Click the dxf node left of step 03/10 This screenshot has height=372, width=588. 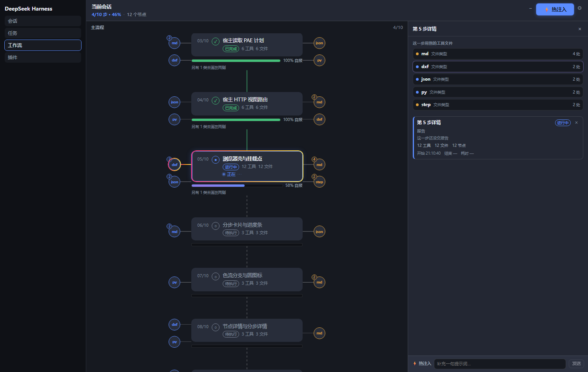[x=174, y=60]
